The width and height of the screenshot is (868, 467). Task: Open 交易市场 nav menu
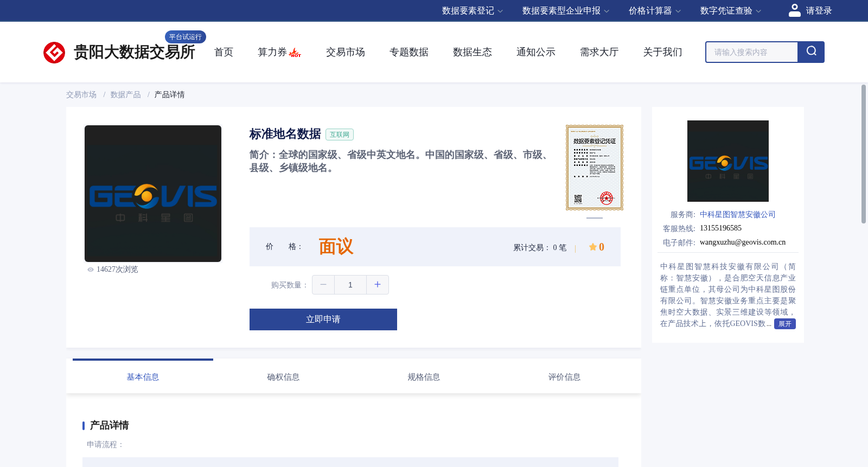coord(346,52)
